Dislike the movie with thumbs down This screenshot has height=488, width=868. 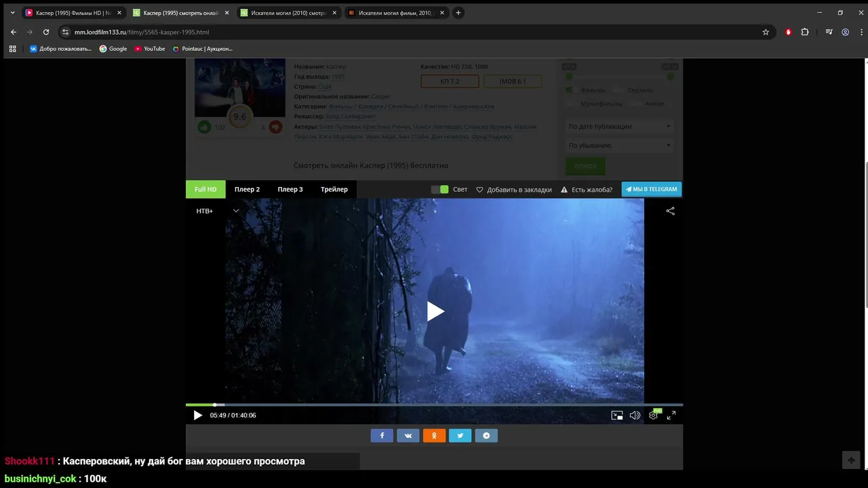[x=275, y=127]
